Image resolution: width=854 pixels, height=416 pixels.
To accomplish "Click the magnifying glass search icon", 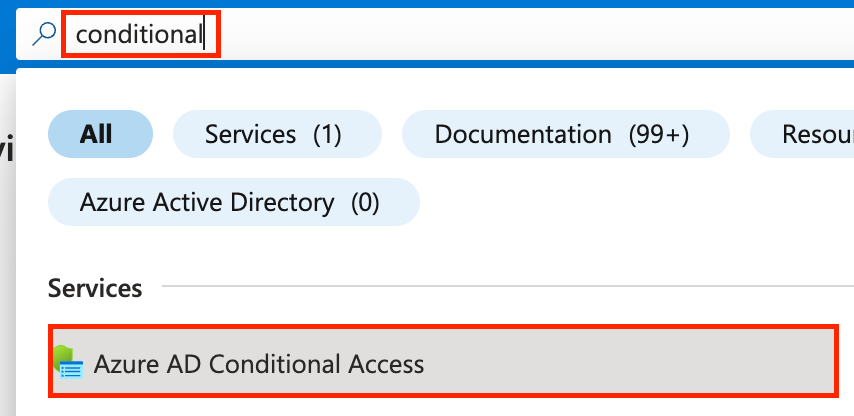I will (x=45, y=34).
